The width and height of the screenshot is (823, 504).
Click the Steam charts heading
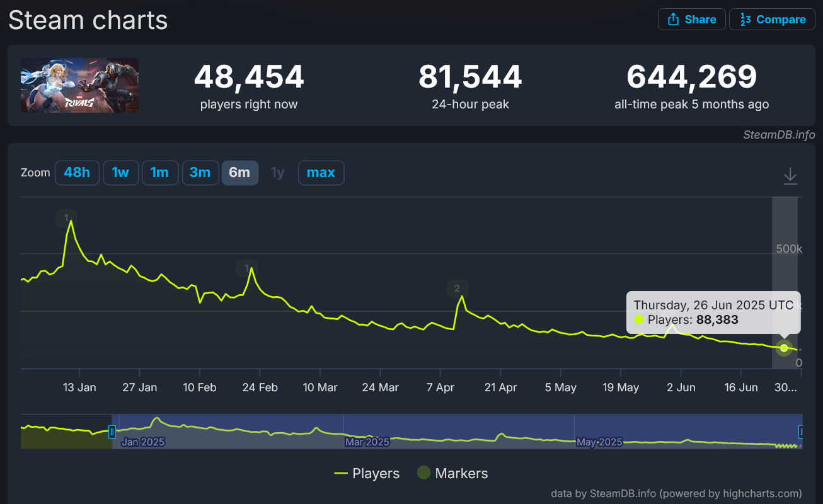pos(88,21)
